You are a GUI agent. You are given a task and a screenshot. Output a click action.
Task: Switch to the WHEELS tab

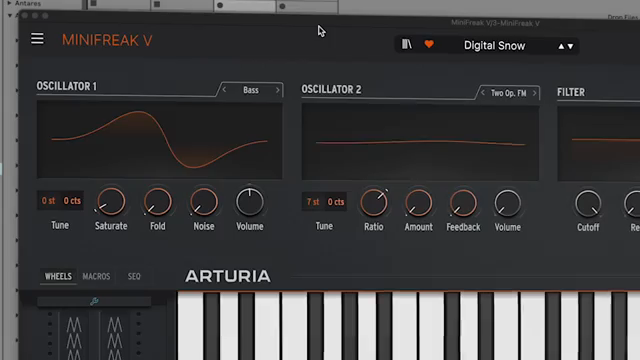pos(58,276)
